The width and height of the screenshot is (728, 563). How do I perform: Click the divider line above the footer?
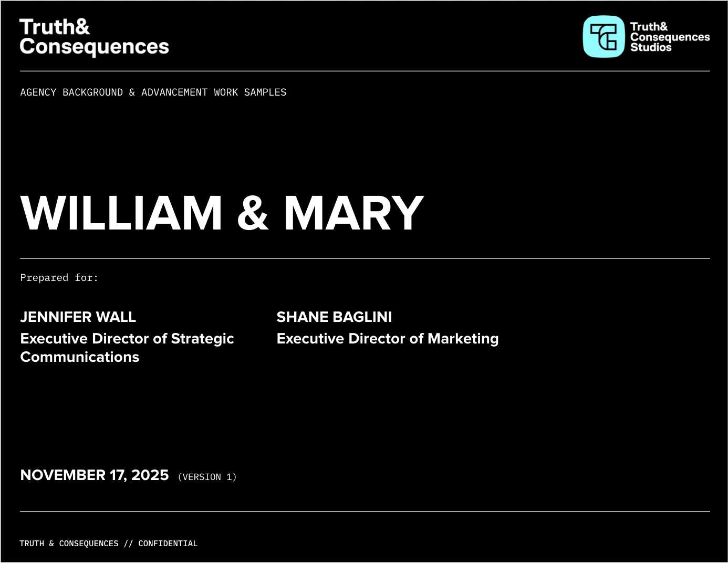365,512
